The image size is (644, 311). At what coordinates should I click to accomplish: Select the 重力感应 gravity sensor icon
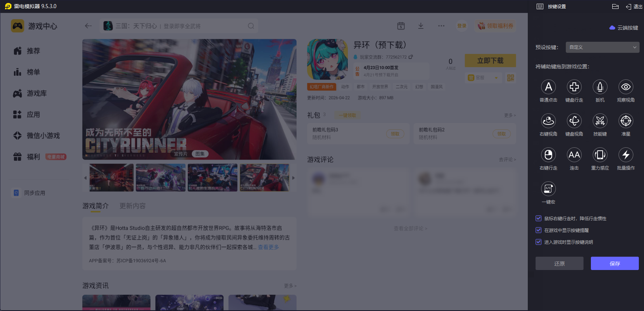pos(600,155)
